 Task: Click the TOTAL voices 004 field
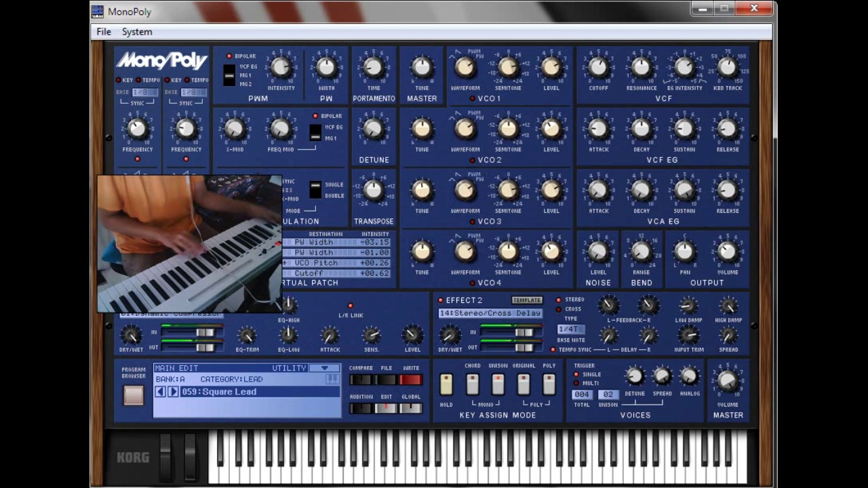(582, 394)
